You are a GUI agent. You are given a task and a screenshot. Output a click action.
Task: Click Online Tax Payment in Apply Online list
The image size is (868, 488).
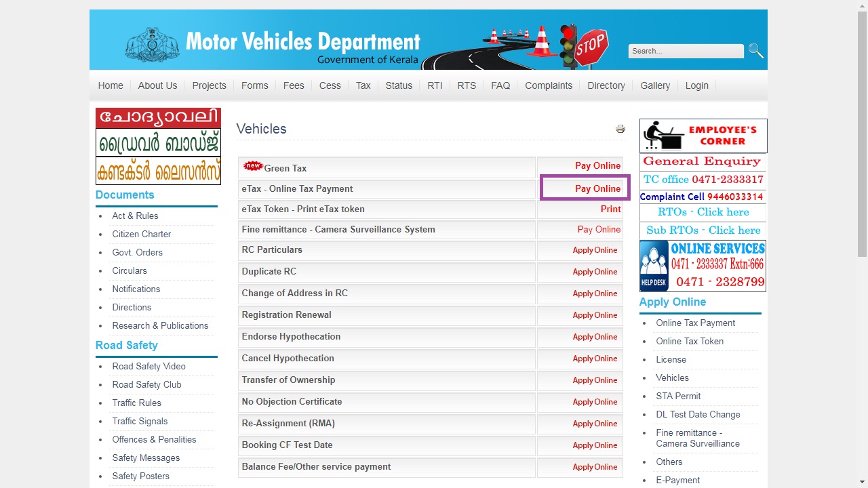[695, 323]
